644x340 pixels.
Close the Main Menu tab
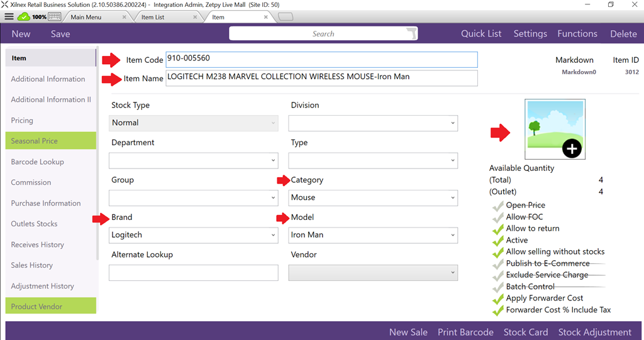tap(125, 17)
